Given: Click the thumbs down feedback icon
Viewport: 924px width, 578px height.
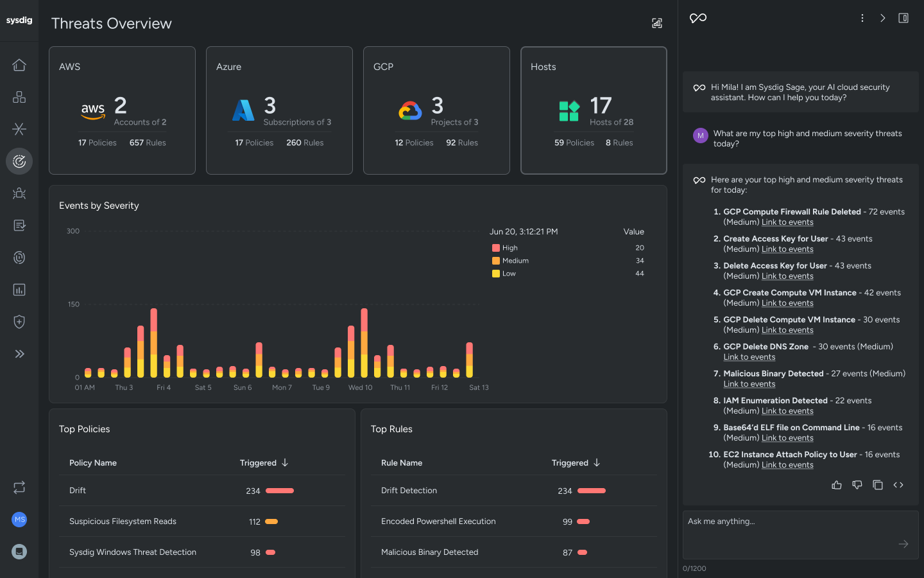Looking at the screenshot, I should pyautogui.click(x=857, y=485).
